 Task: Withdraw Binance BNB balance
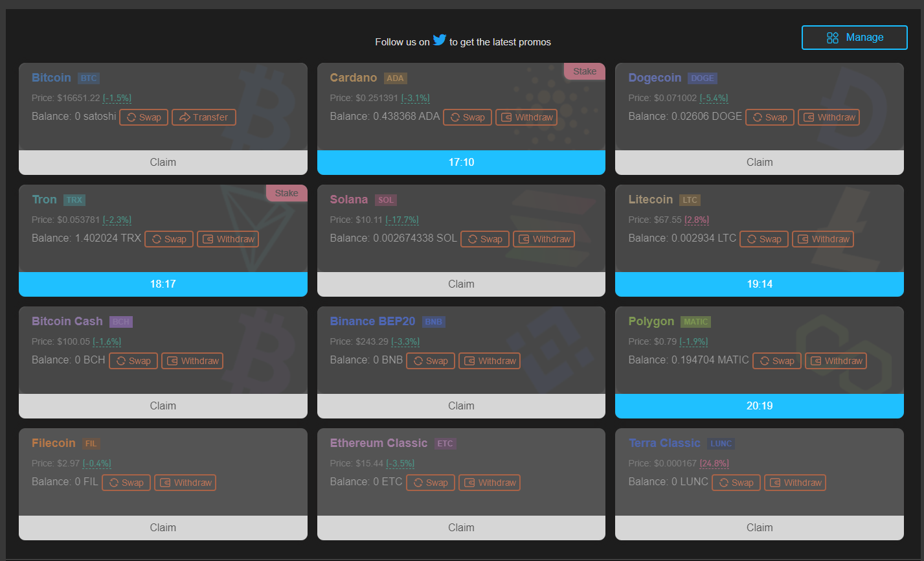click(490, 361)
